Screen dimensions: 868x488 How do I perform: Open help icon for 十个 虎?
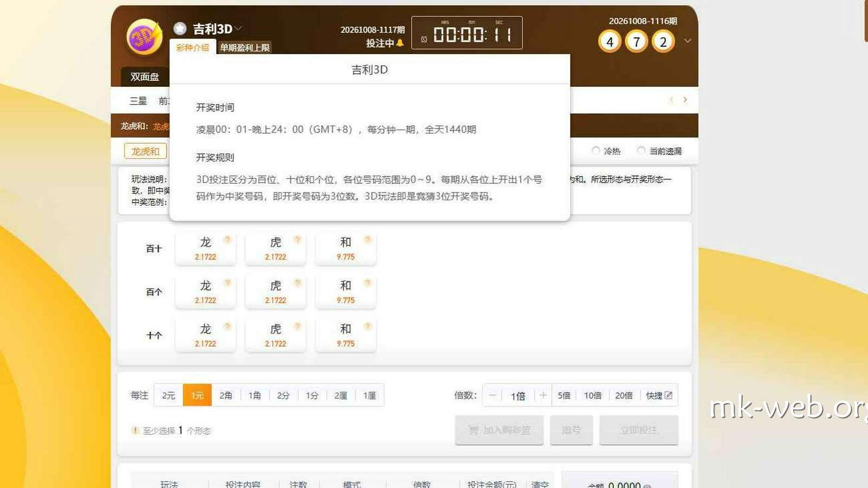pyautogui.click(x=297, y=326)
